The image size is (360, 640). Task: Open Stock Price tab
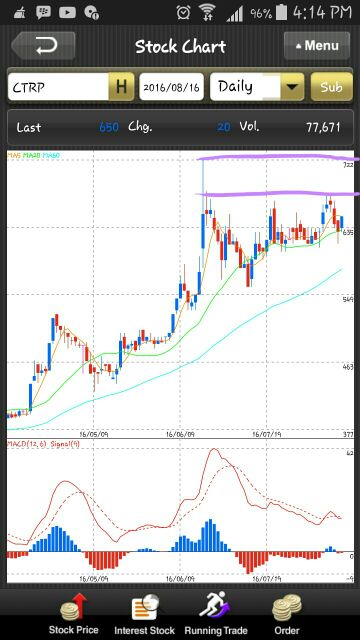point(74,614)
